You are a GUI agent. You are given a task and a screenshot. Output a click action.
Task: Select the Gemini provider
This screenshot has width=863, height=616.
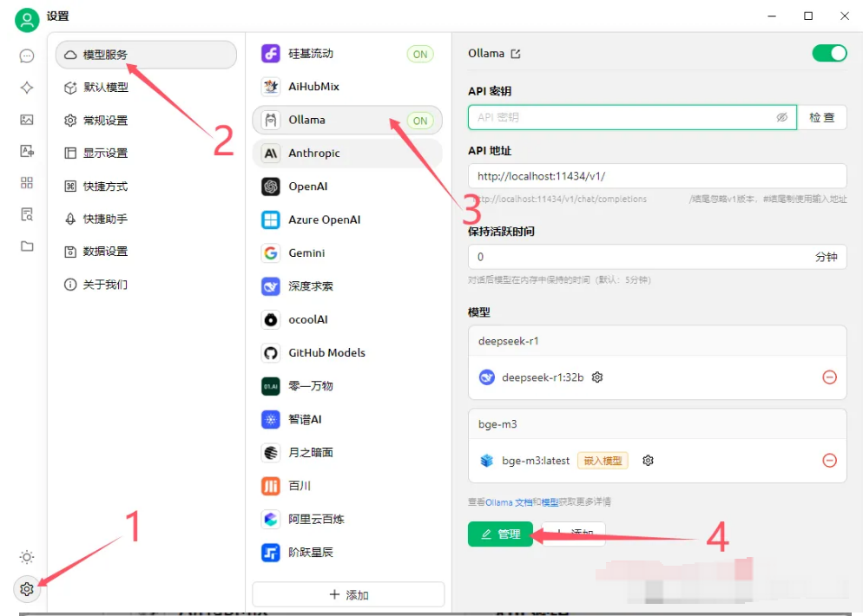[347, 253]
